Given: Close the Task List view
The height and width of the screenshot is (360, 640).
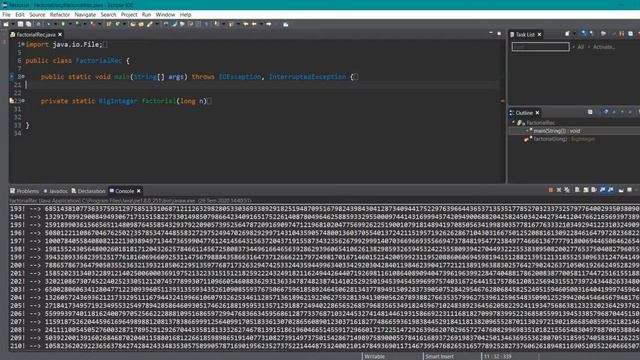Looking at the screenshot, I should 539,35.
